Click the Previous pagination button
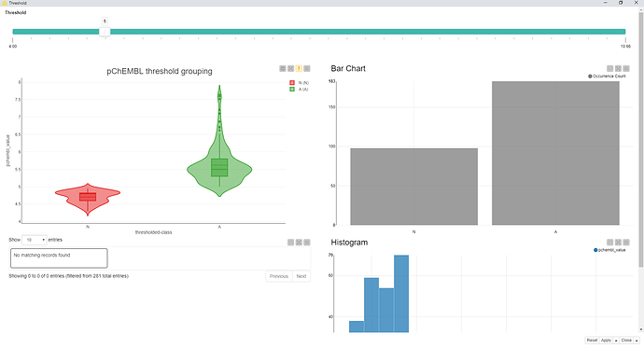This screenshot has width=644, height=348. (x=279, y=276)
